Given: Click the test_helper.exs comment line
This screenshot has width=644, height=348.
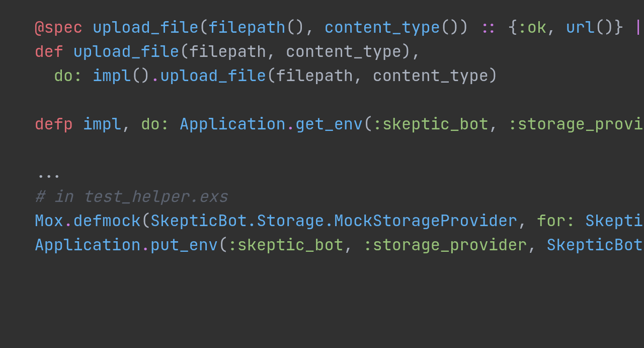Looking at the screenshot, I should 131,197.
